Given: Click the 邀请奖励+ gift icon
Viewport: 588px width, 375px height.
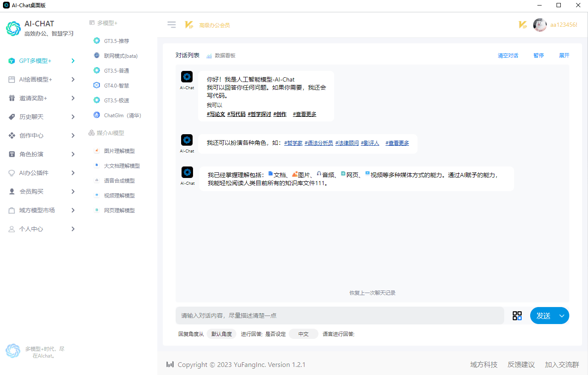Looking at the screenshot, I should pos(12,98).
